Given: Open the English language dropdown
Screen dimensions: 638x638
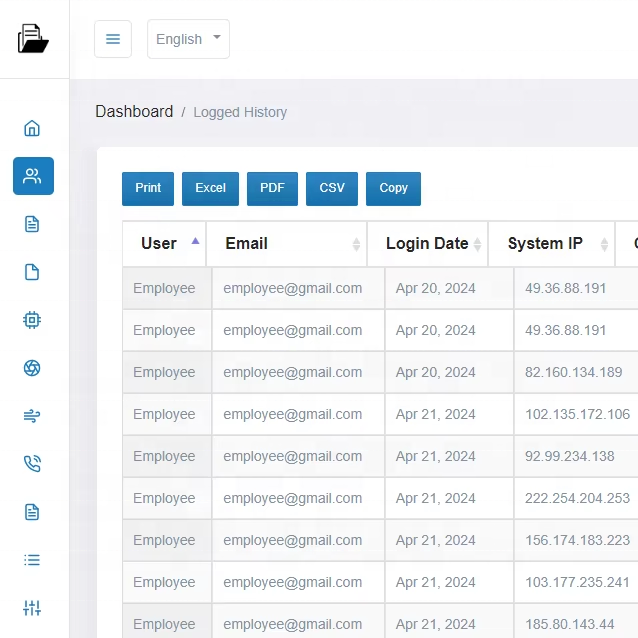Looking at the screenshot, I should coord(188,39).
